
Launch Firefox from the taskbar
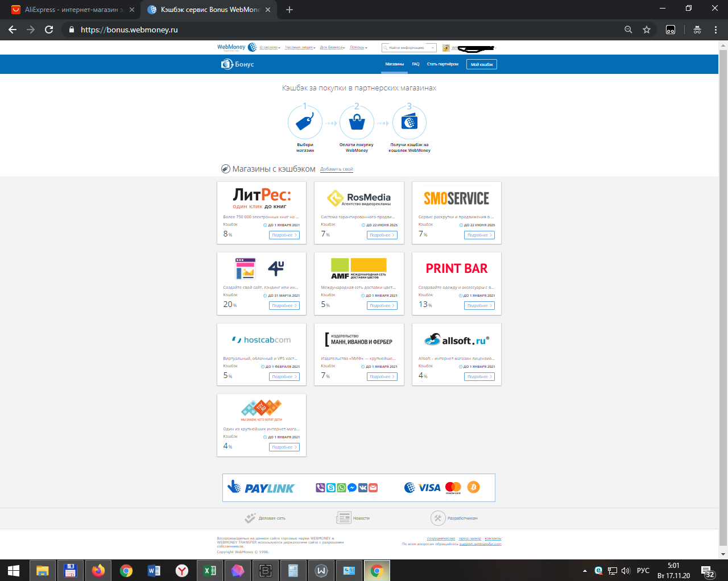[x=98, y=570]
